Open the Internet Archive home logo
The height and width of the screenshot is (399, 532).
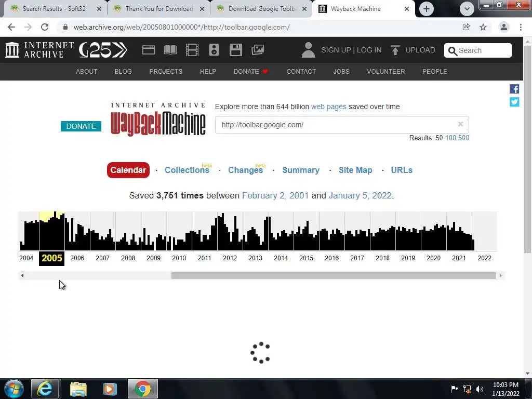(39, 50)
